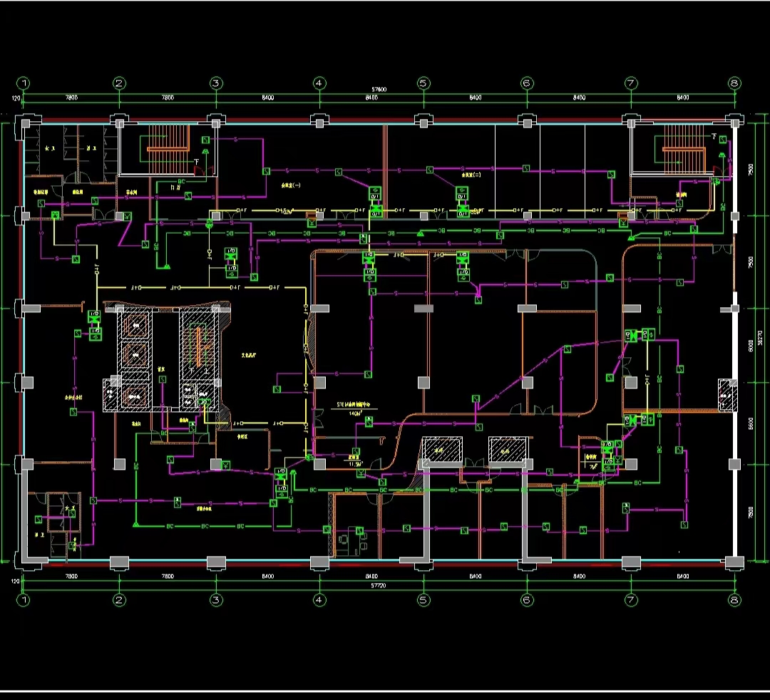Select the hatched shaft near axis 8
Screen dimensions: 770x700
tap(729, 395)
